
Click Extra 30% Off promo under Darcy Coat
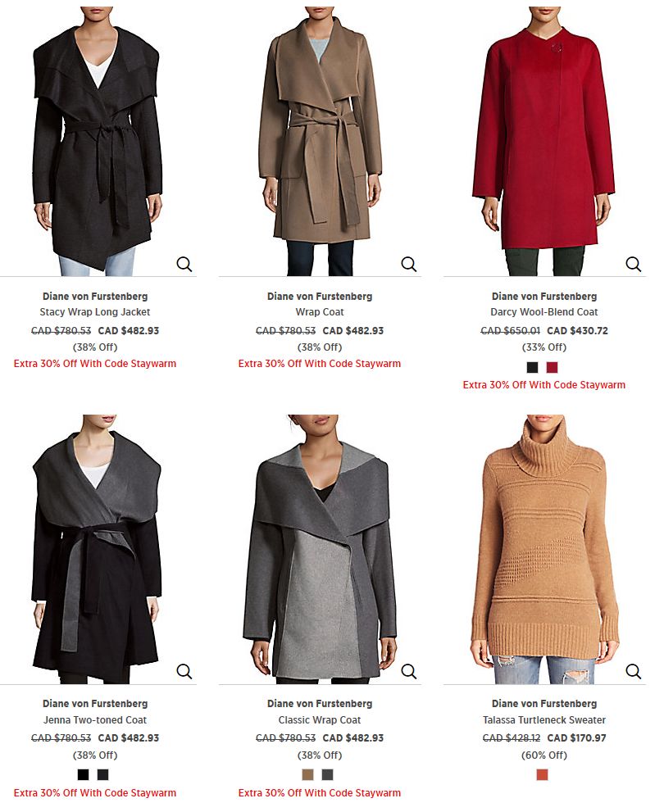(x=543, y=385)
